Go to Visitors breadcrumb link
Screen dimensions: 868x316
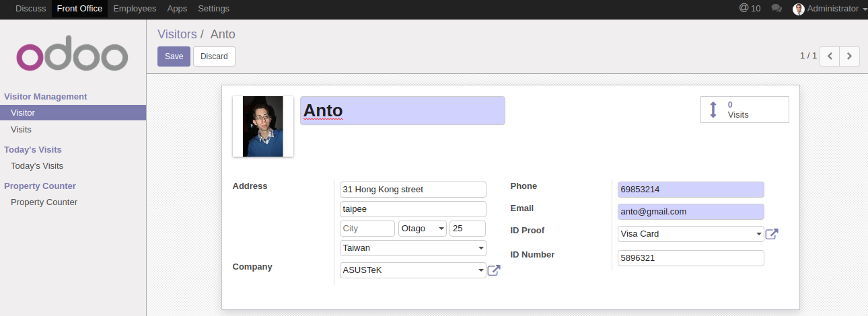[177, 34]
